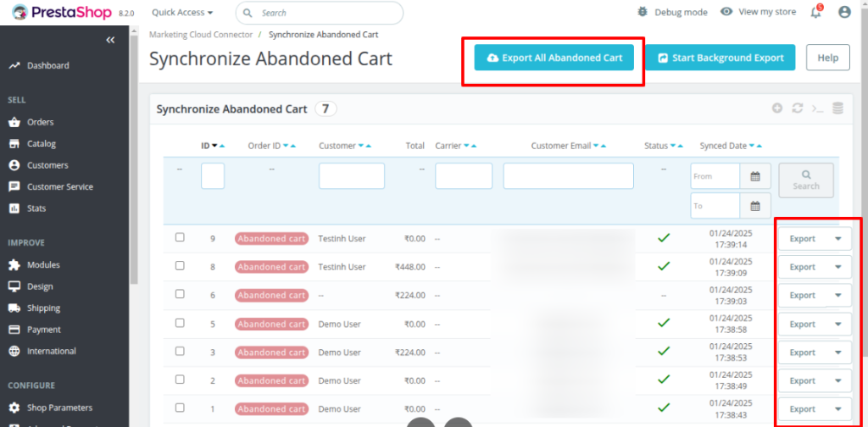Open Quick Access dropdown
This screenshot has height=427, width=868.
tap(182, 12)
